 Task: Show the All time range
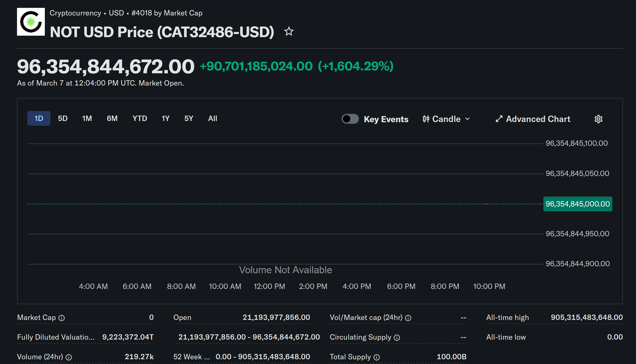[x=213, y=119]
